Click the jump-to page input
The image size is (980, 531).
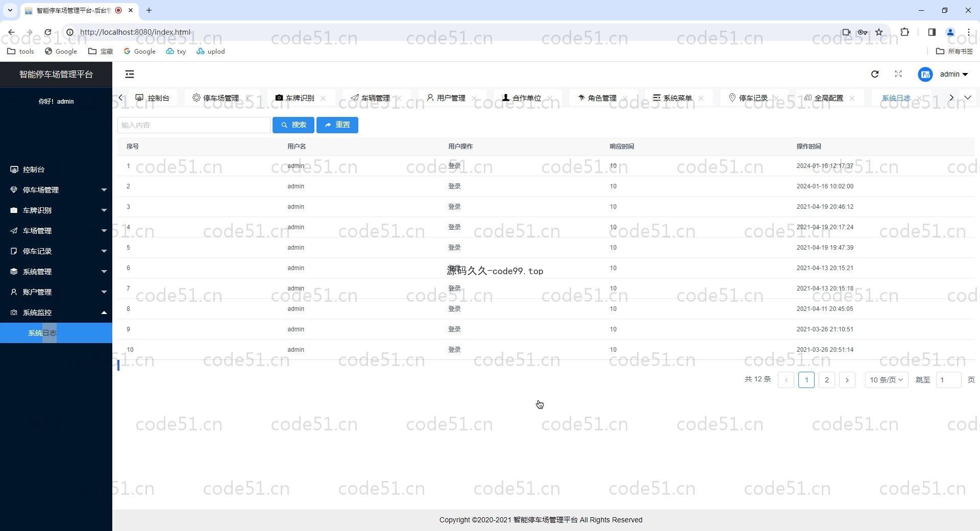pos(948,380)
